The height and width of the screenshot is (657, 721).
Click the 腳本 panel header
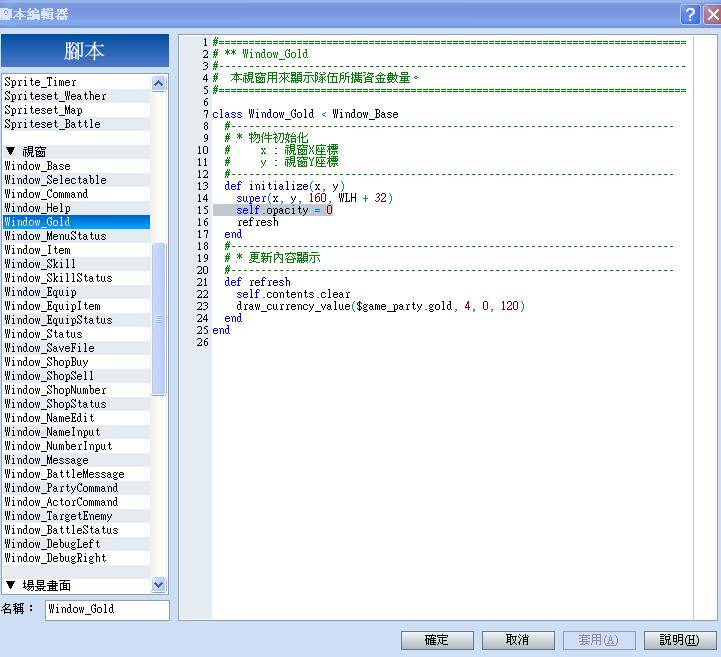click(85, 51)
